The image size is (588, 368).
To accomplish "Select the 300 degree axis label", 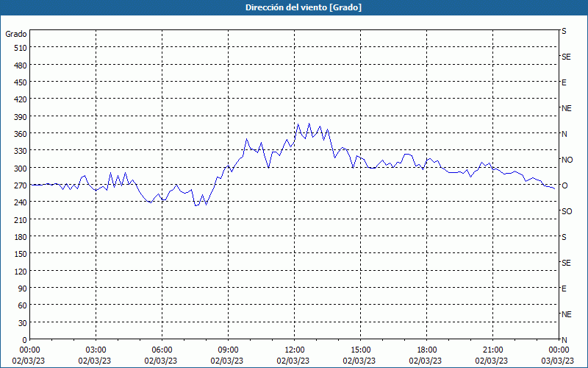I will point(21,169).
